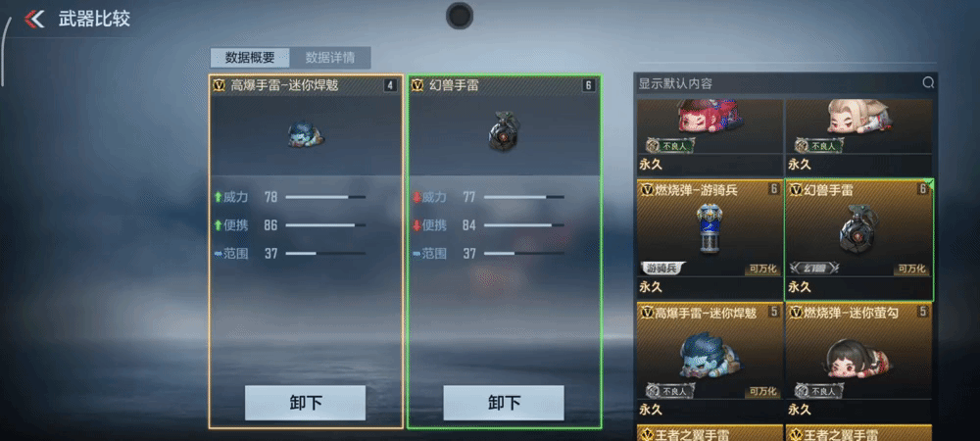Click the 不良人 tag on 迷你焊魃 card
Screen dimensions: 980x441
click(x=670, y=391)
